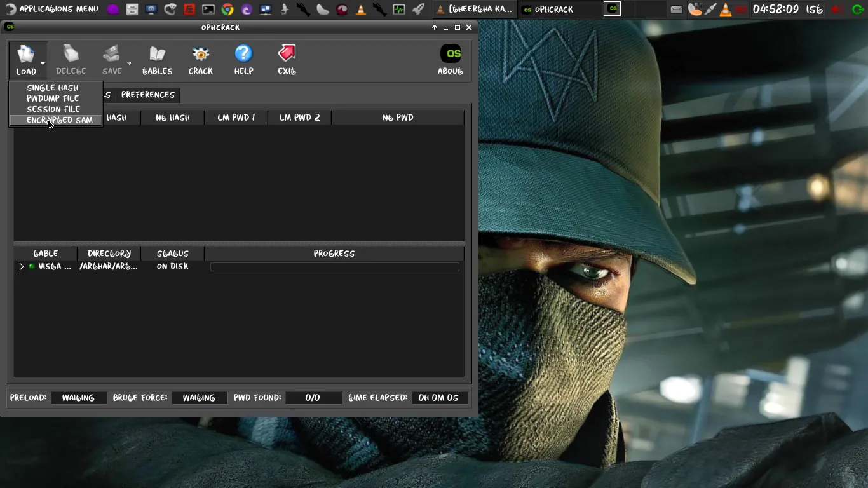Click the red muted volume tray icon
Viewport: 868px width, 488px height.
point(837,10)
